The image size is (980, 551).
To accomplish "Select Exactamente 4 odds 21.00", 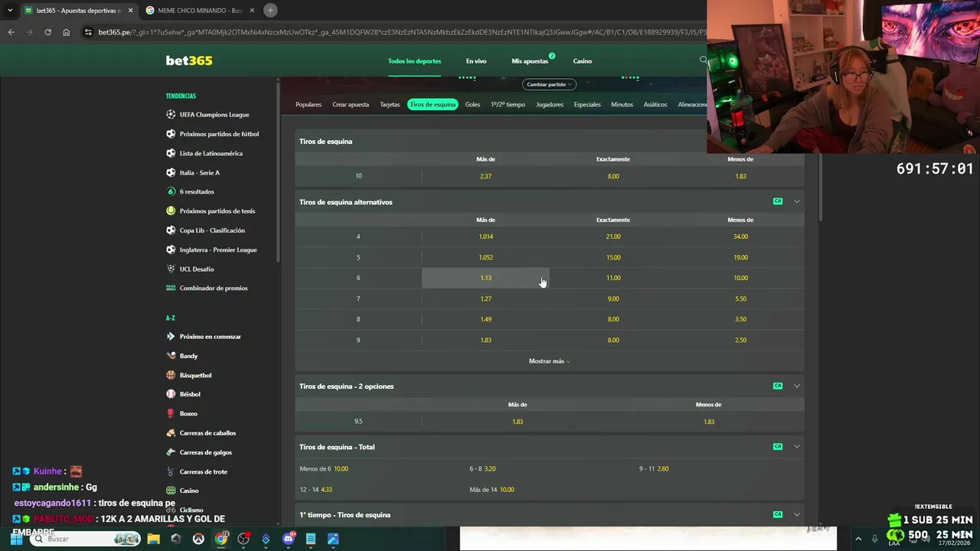I will (x=613, y=236).
